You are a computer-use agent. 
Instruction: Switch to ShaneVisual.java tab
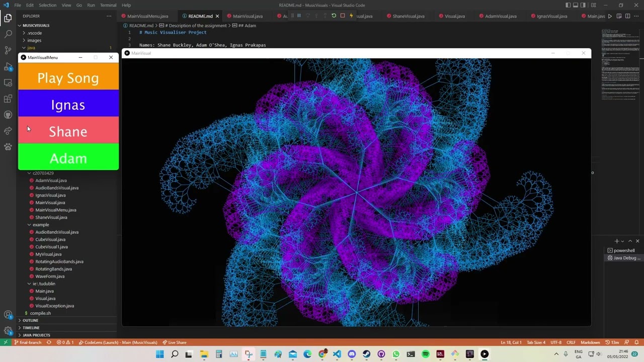pyautogui.click(x=408, y=16)
